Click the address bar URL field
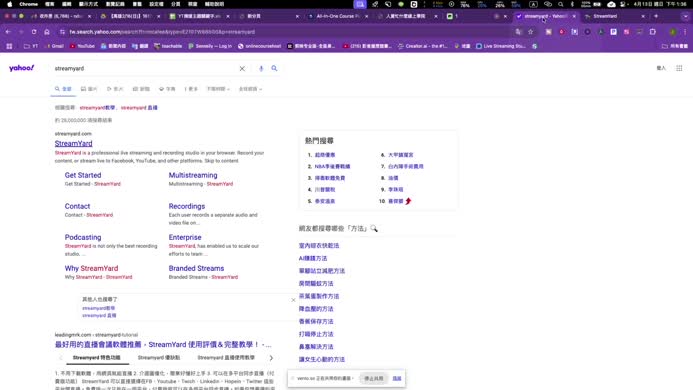 287,32
